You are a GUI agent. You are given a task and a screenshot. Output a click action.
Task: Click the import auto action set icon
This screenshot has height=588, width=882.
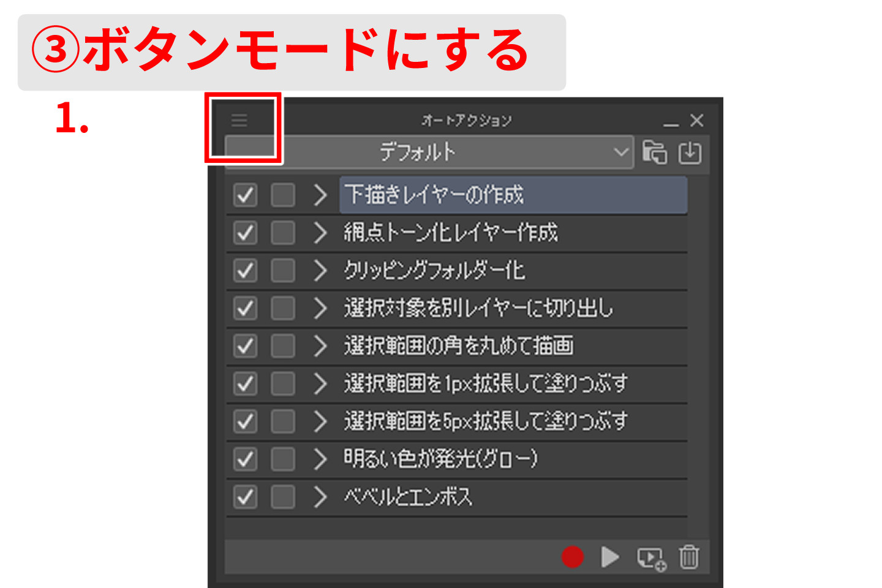pyautogui.click(x=690, y=153)
